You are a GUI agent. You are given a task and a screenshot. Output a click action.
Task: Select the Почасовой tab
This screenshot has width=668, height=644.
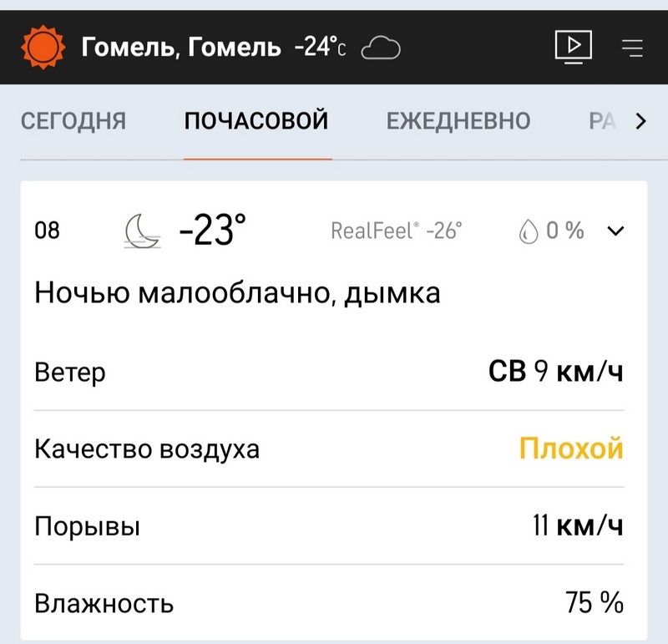tap(256, 121)
